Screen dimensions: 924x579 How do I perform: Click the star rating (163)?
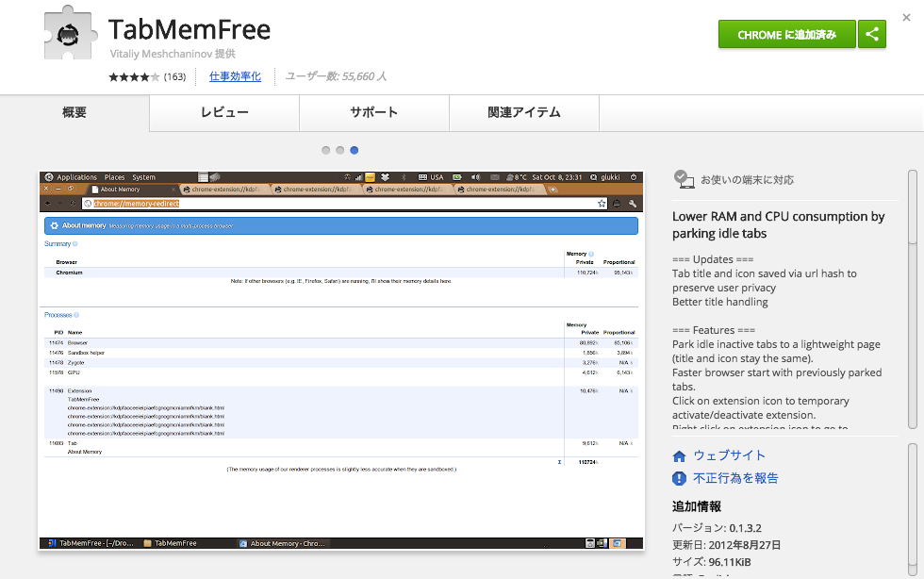[x=147, y=76]
